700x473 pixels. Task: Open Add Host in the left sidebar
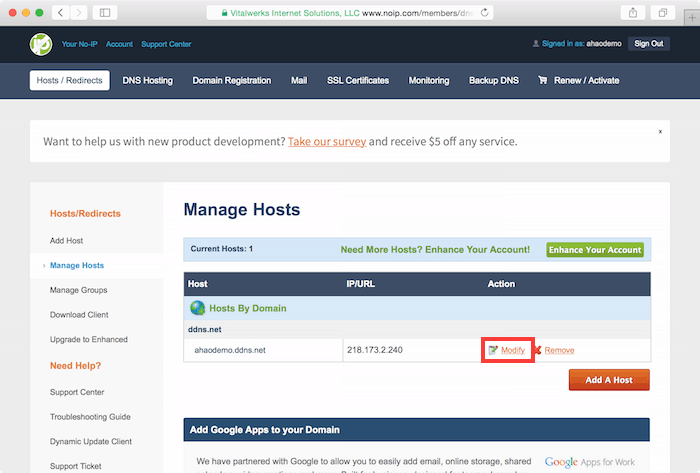tap(67, 241)
